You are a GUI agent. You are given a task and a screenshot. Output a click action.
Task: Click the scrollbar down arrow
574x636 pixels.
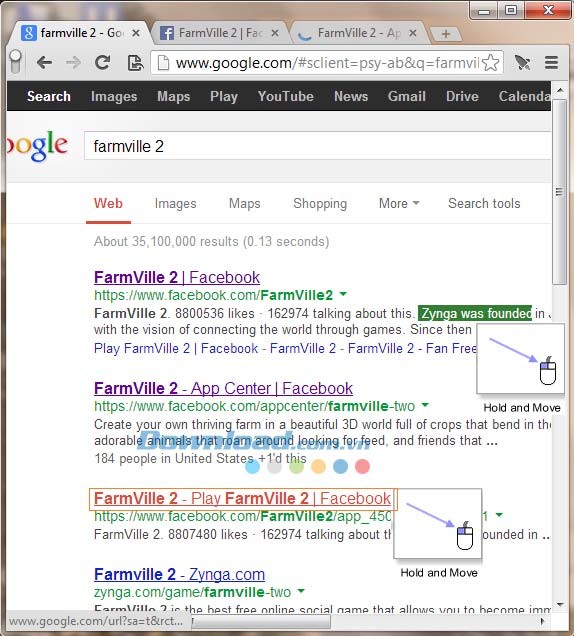pyautogui.click(x=560, y=604)
